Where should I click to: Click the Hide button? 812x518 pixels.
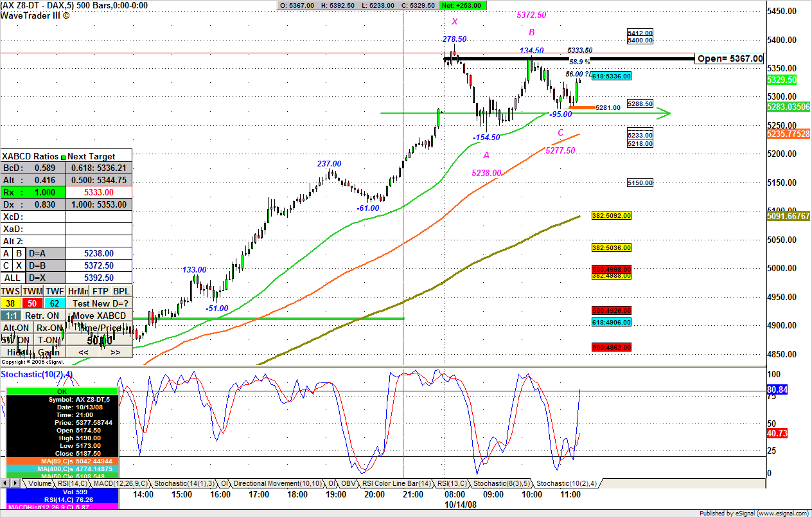click(x=16, y=352)
